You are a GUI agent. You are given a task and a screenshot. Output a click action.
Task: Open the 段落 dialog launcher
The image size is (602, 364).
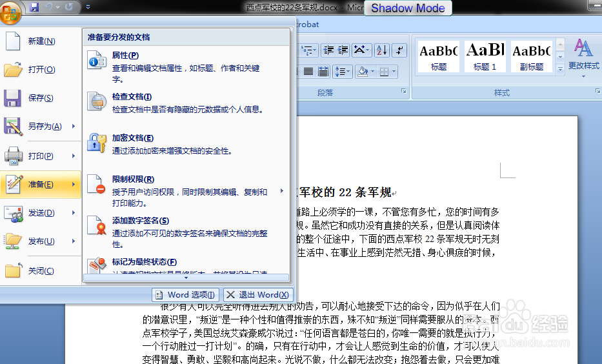pyautogui.click(x=403, y=91)
